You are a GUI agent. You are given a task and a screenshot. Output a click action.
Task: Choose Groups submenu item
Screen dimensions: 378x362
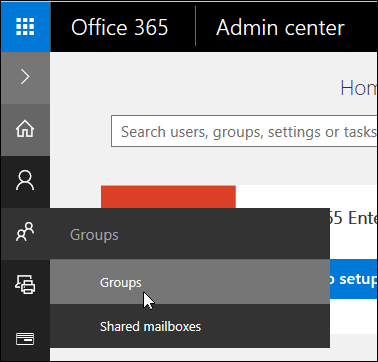coord(190,282)
